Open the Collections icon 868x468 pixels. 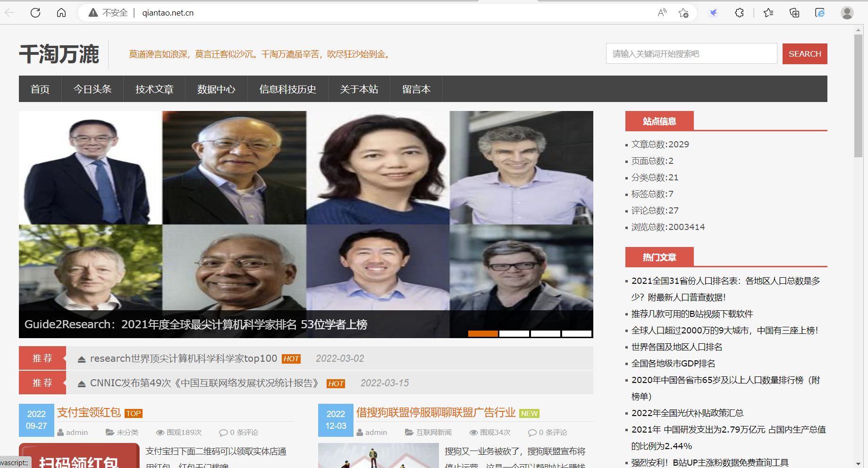pos(794,13)
